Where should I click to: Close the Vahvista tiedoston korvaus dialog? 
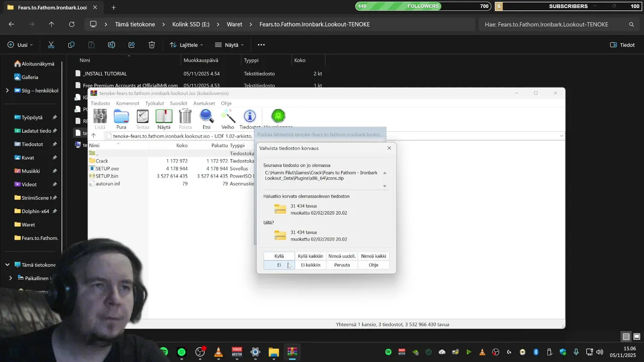point(389,148)
